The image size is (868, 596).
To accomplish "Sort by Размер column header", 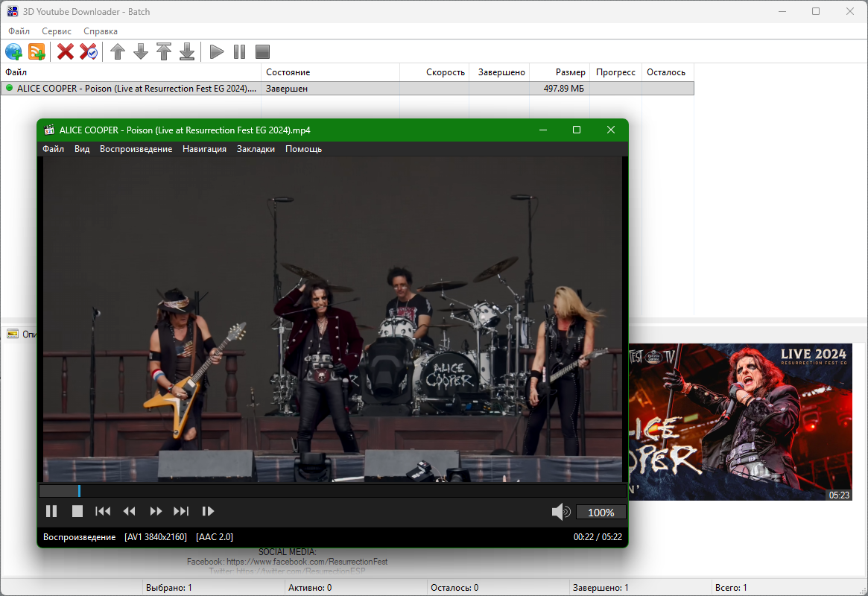I will [x=560, y=72].
